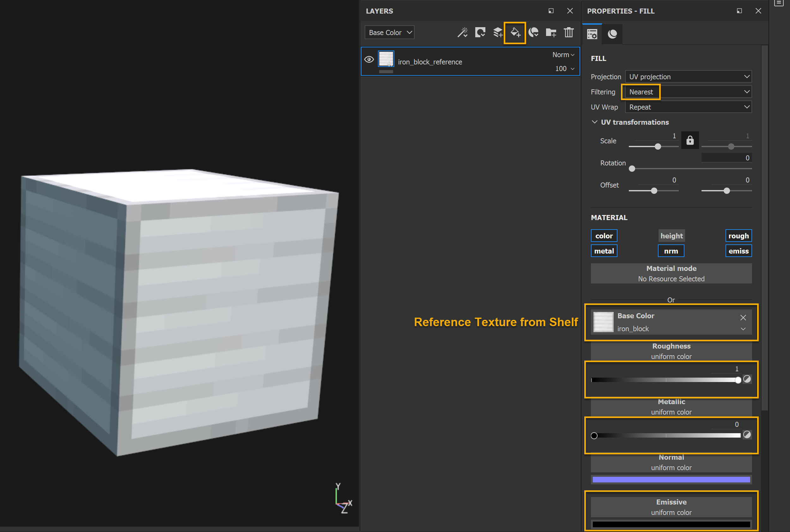The image size is (790, 532).
Task: Open the Base Color channel dropdown
Action: 389,33
